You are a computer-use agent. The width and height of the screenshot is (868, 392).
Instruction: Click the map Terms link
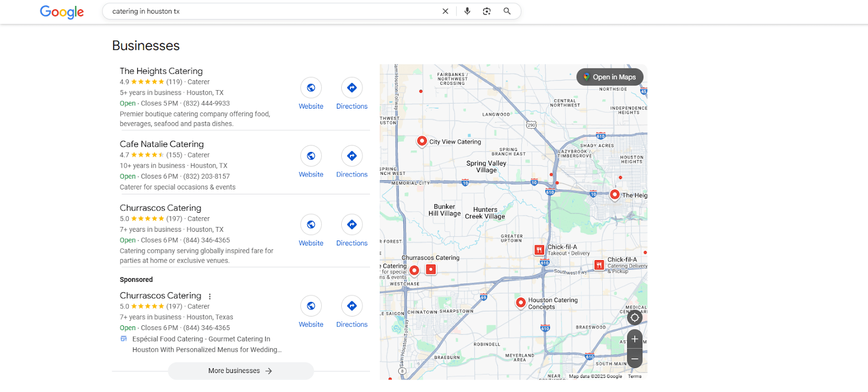[x=635, y=376]
